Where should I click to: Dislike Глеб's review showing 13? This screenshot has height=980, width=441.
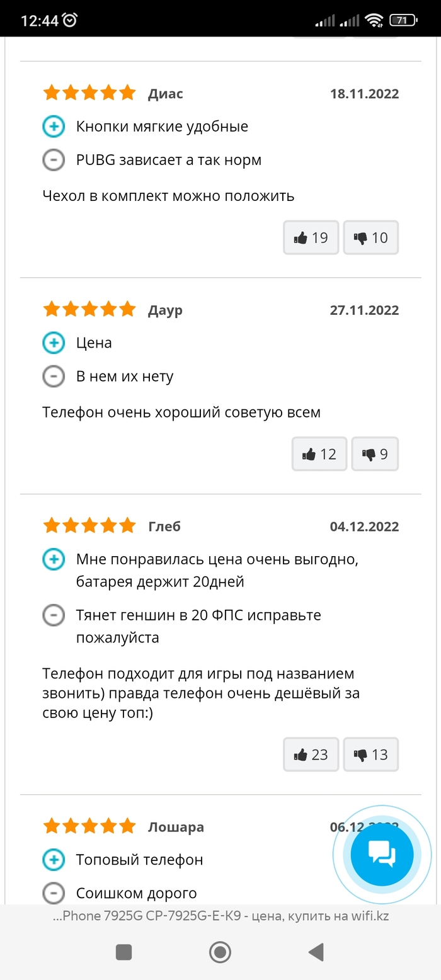pos(370,754)
